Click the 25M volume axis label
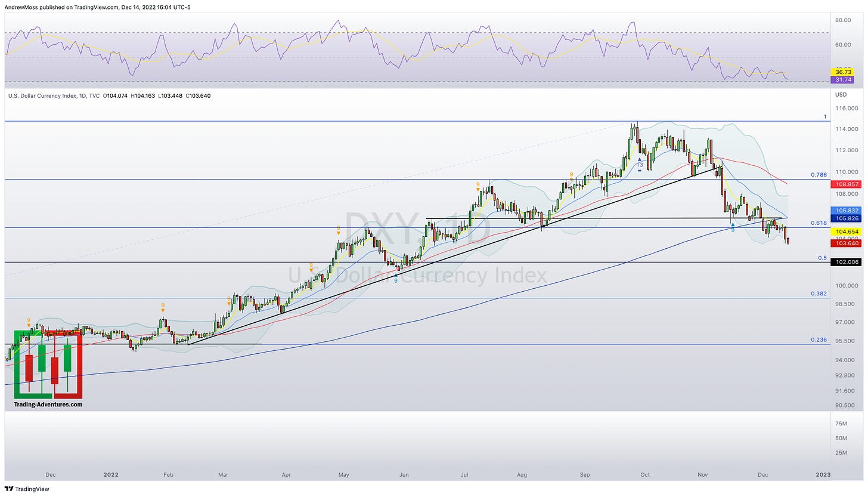The height and width of the screenshot is (497, 868). tap(841, 452)
